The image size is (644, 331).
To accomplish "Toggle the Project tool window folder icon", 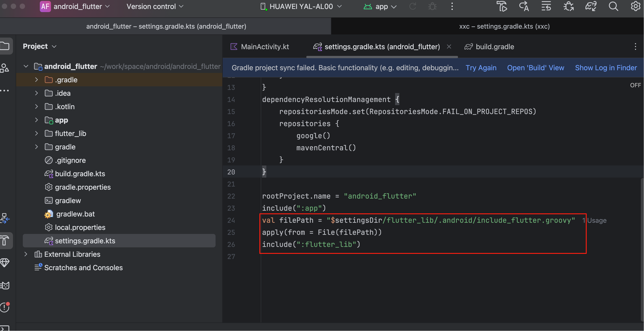I will click(5, 46).
